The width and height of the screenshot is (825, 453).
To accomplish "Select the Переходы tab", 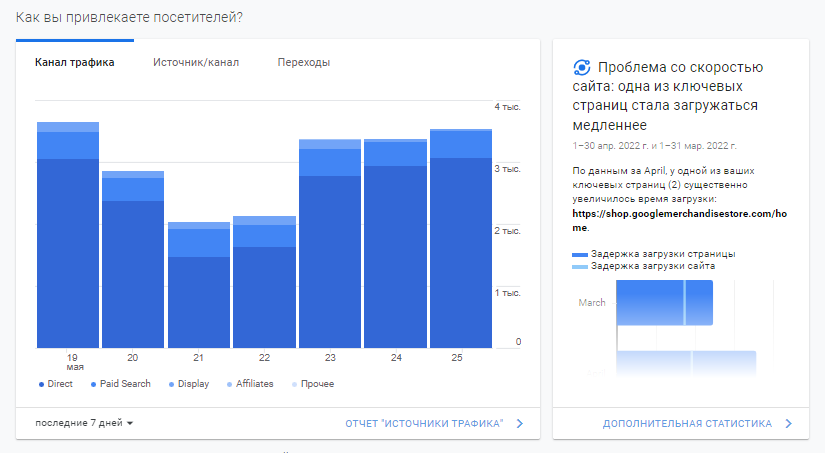I will [303, 62].
